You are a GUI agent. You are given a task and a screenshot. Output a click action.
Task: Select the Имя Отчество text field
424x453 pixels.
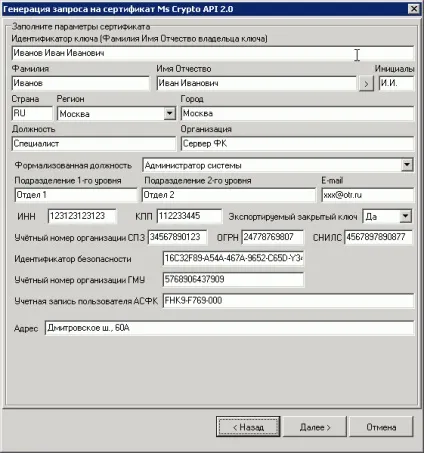click(256, 83)
